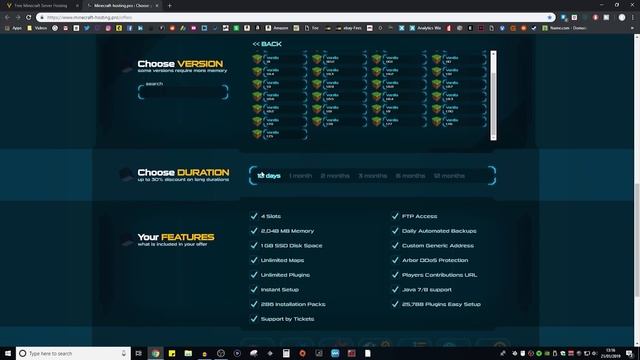Image resolution: width=640 pixels, height=360 pixels.
Task: Open the Analytics bookmark
Action: tap(425, 28)
